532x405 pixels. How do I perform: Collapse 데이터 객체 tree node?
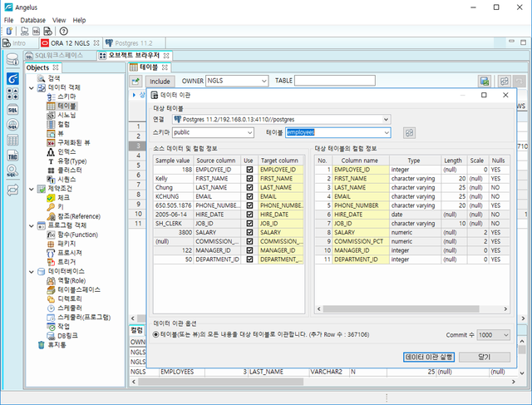coord(32,88)
